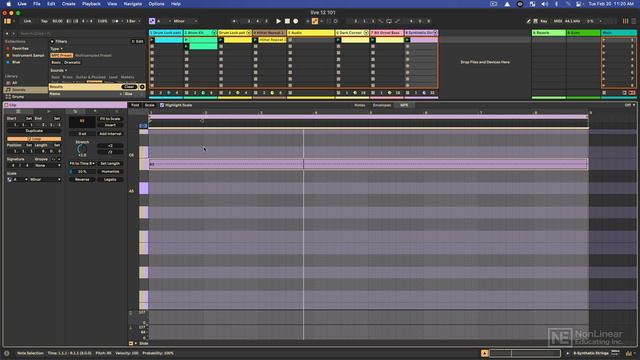The width and height of the screenshot is (640, 360).
Task: Select the A Reverb return track
Action: (x=549, y=33)
